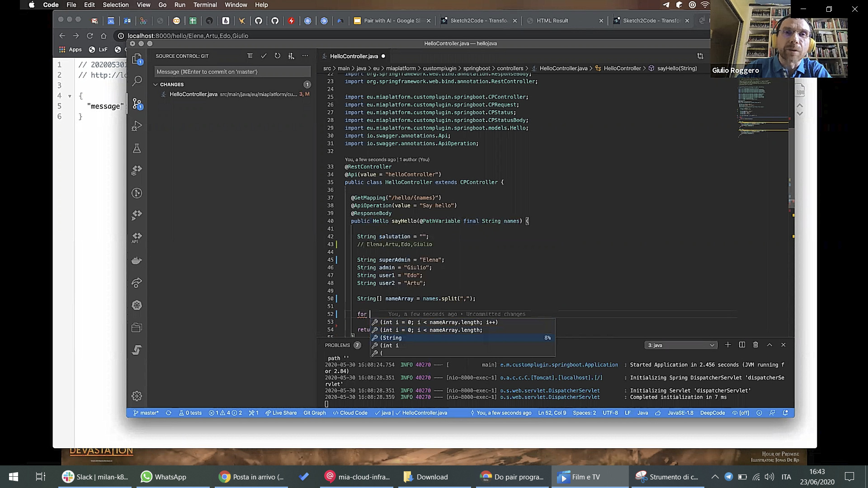
Task: Click the UTF-8 encoding indicator
Action: click(x=610, y=413)
